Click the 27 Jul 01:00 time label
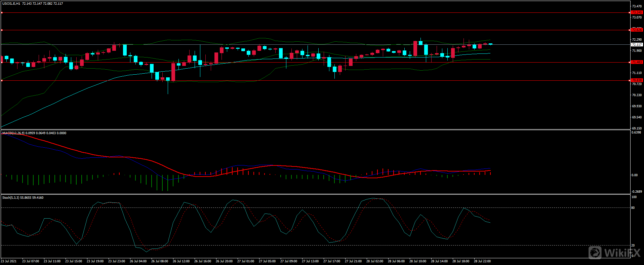Screen dimensions: 644x265 click(246, 261)
